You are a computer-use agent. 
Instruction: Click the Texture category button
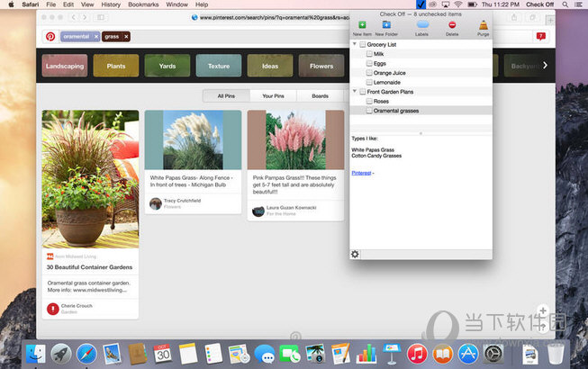tap(219, 66)
